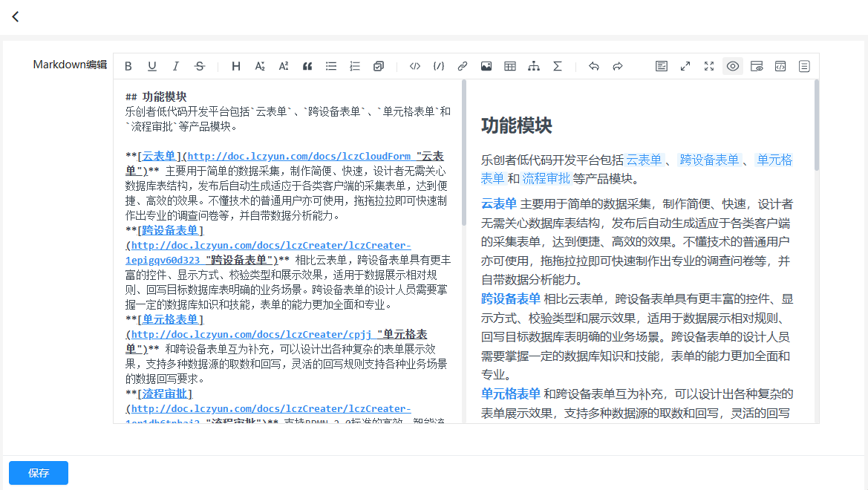Open the heading level dropdown

pos(236,66)
